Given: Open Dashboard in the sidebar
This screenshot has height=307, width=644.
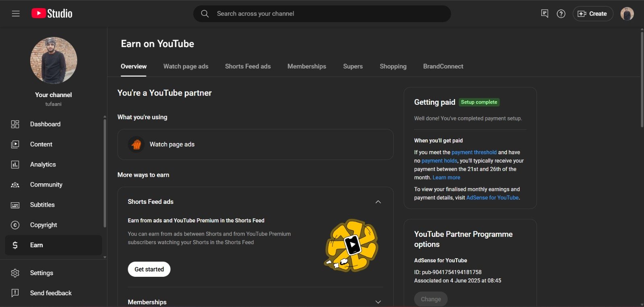Looking at the screenshot, I should [54, 124].
